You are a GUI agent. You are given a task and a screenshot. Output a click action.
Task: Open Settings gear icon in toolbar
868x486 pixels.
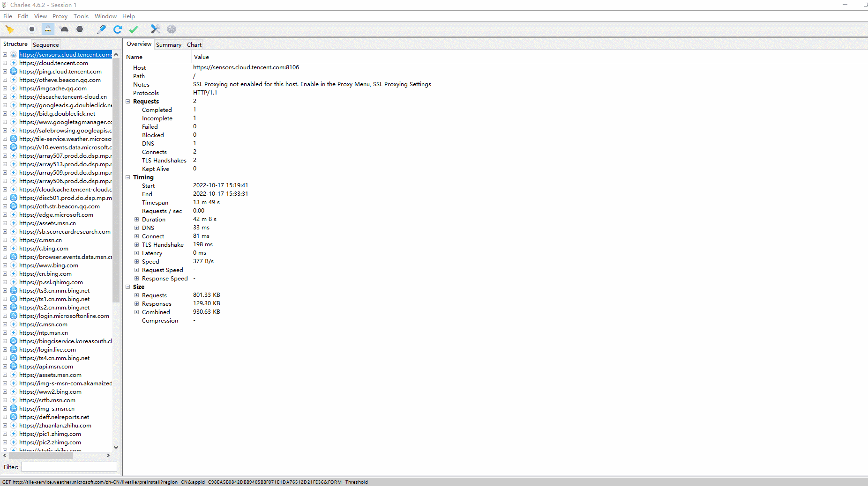(x=172, y=29)
